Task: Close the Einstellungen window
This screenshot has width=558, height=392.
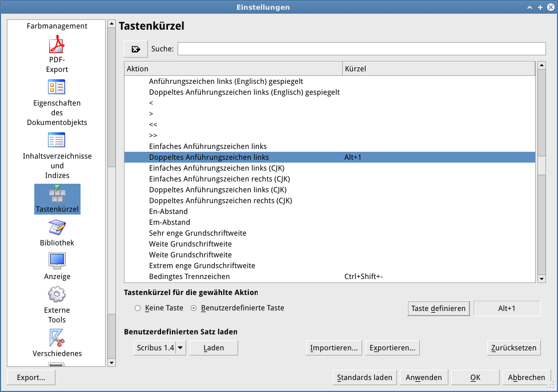Action: tap(551, 7)
